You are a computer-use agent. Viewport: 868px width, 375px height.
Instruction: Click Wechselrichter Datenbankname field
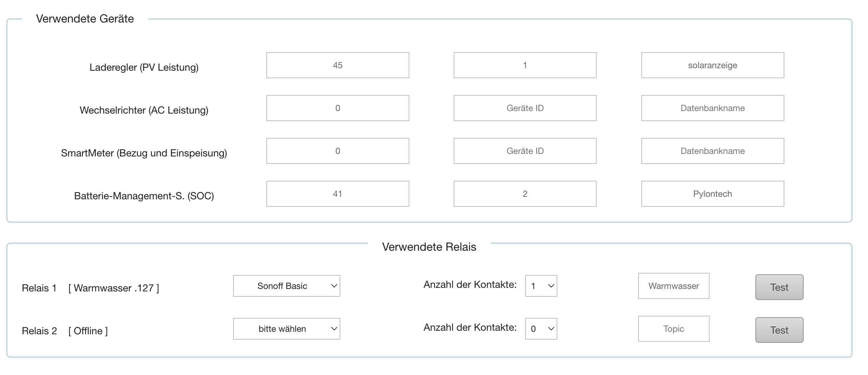(x=712, y=108)
